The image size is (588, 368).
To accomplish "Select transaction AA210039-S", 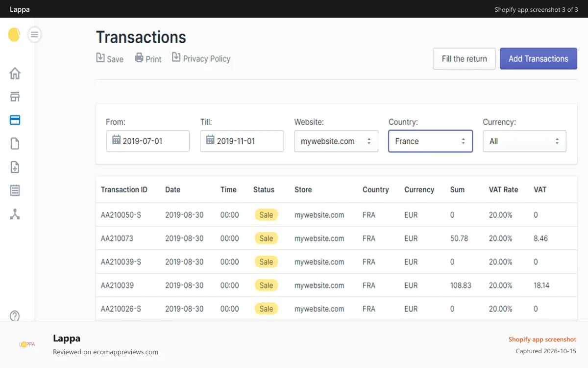I will [121, 262].
